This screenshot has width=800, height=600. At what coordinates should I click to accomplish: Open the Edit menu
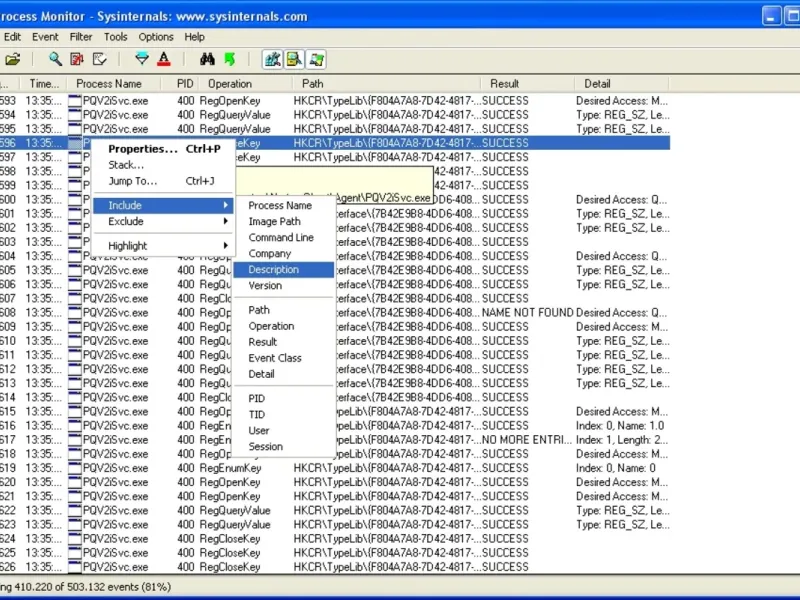point(12,37)
